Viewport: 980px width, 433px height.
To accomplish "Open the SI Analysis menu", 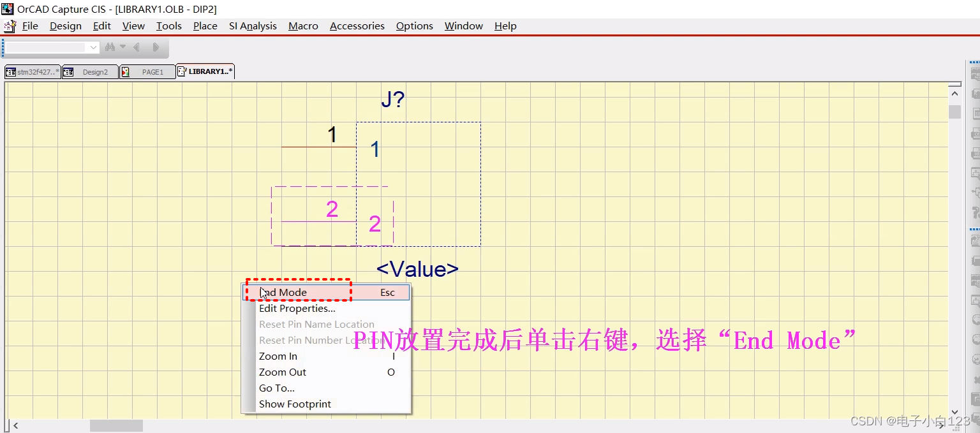I will [x=253, y=26].
